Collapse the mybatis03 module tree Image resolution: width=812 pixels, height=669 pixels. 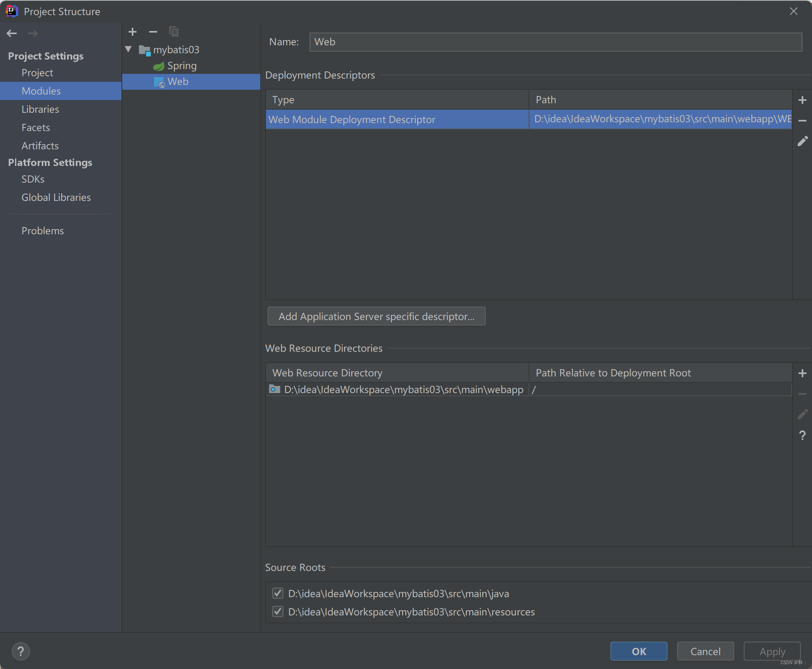128,50
